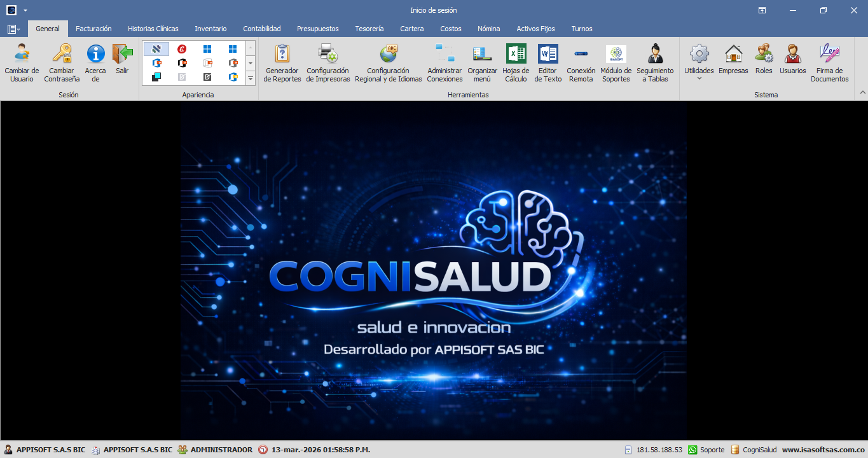
Task: Click the date 13-mar.-2026 in status bar
Action: [x=315, y=450]
